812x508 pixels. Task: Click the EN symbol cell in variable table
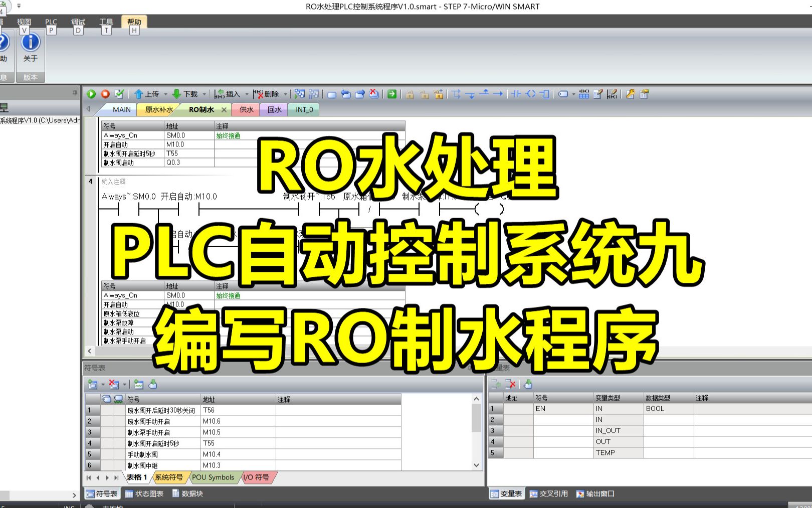[563, 409]
